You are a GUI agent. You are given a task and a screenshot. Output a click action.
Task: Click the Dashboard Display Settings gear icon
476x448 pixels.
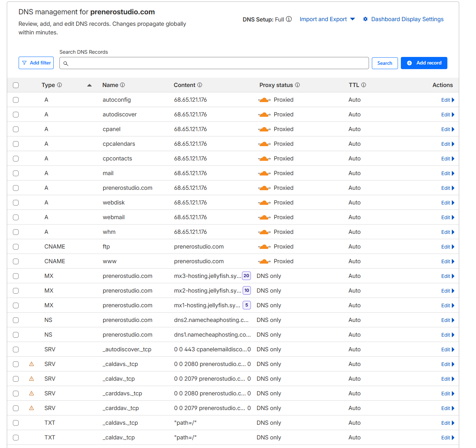point(365,19)
